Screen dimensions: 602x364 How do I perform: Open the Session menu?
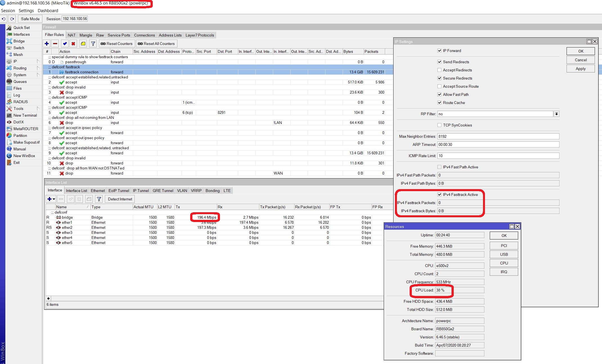8,11
